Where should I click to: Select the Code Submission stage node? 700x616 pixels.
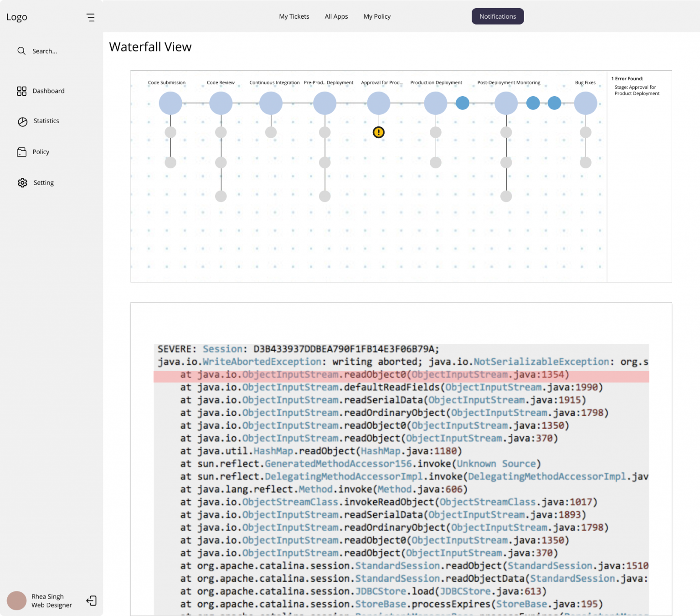[170, 103]
